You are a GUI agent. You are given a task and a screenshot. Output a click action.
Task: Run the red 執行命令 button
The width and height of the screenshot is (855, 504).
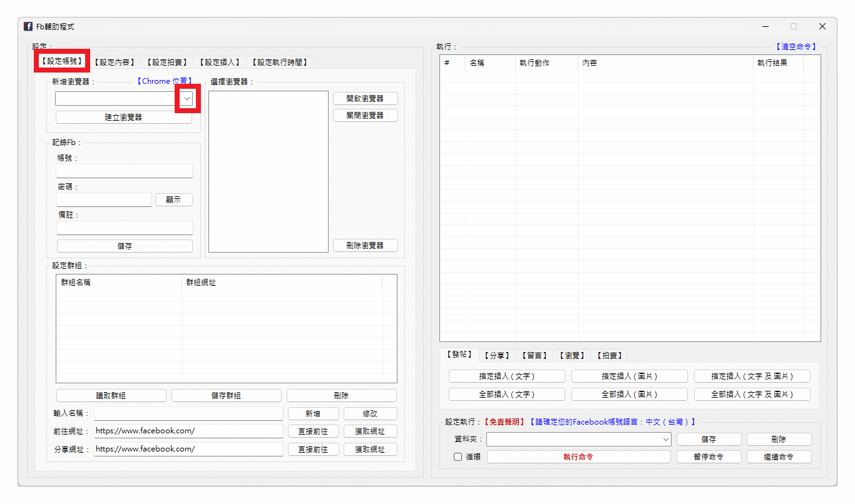pyautogui.click(x=579, y=457)
